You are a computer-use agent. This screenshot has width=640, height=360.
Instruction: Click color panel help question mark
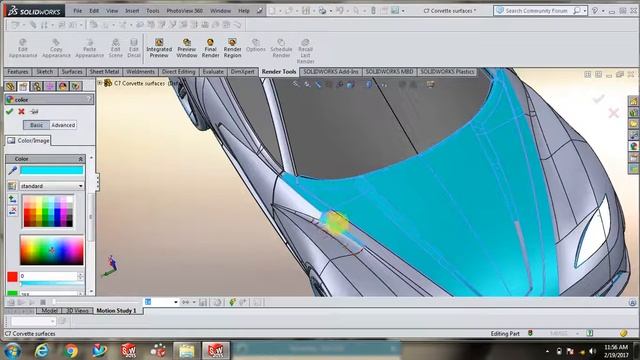pyautogui.click(x=89, y=99)
